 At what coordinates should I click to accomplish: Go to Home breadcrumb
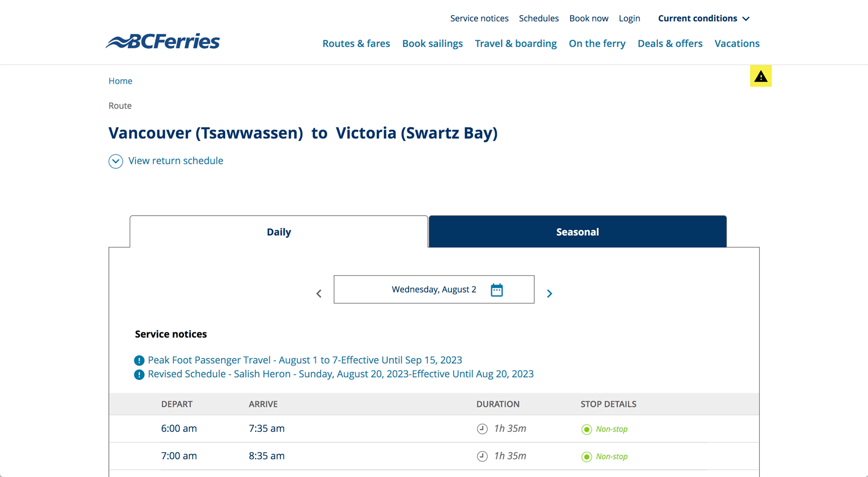[x=120, y=81]
